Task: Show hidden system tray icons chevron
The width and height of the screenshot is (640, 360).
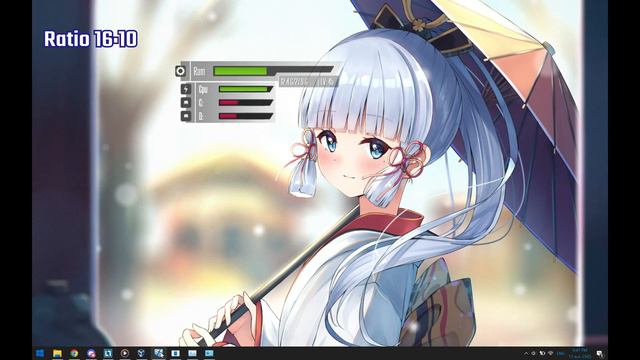Action: click(x=526, y=353)
